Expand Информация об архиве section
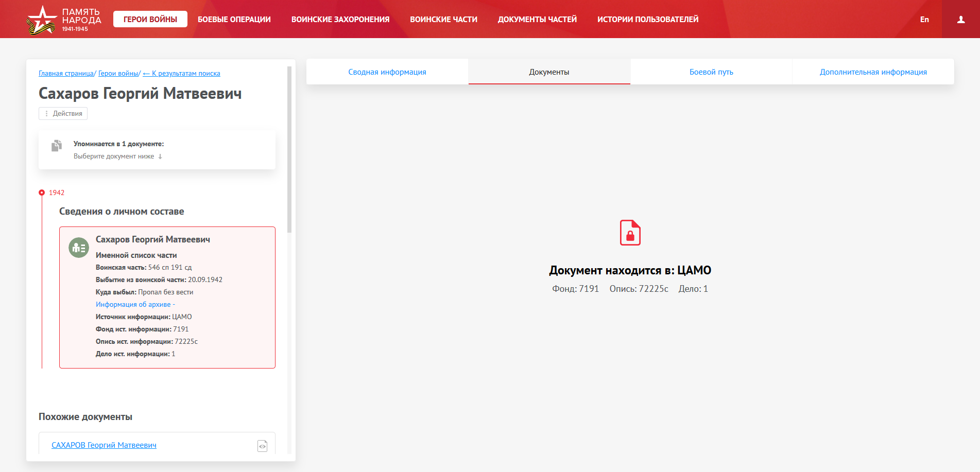 pos(135,305)
